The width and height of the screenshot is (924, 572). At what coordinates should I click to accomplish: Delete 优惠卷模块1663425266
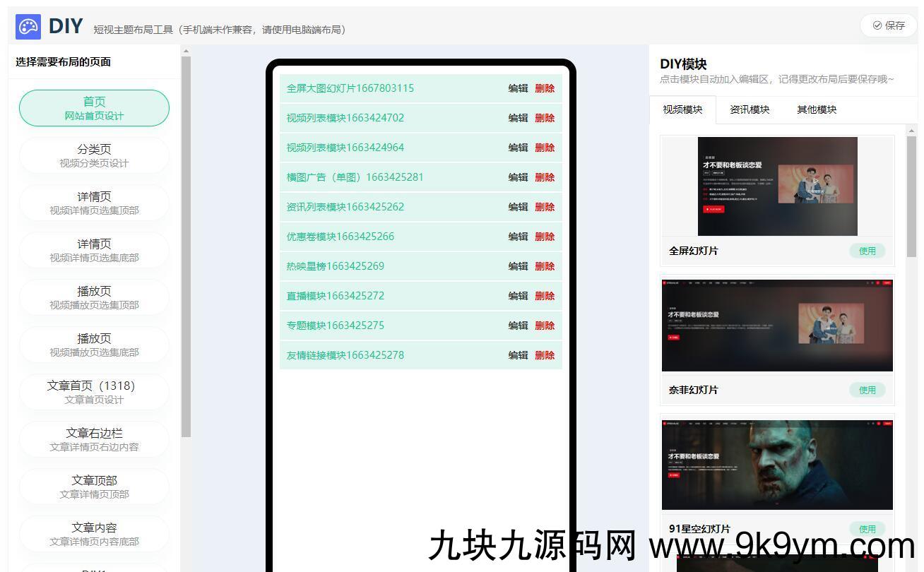click(x=545, y=237)
